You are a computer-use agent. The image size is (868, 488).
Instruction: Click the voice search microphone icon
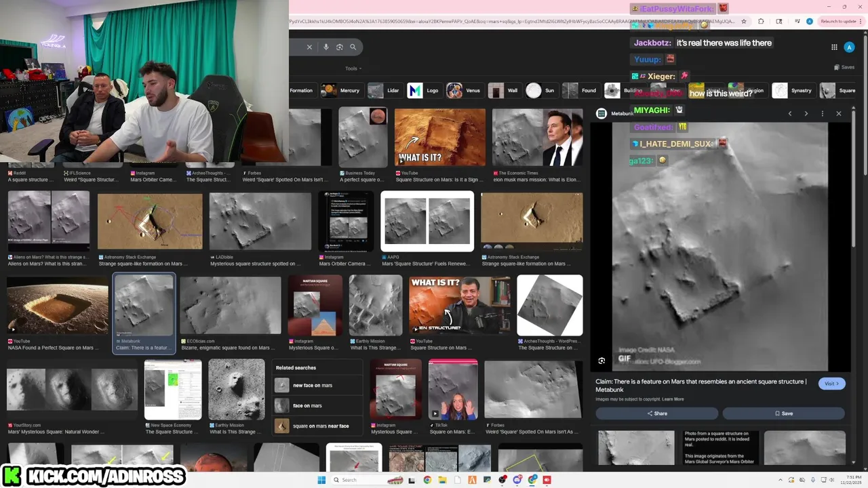pyautogui.click(x=326, y=47)
